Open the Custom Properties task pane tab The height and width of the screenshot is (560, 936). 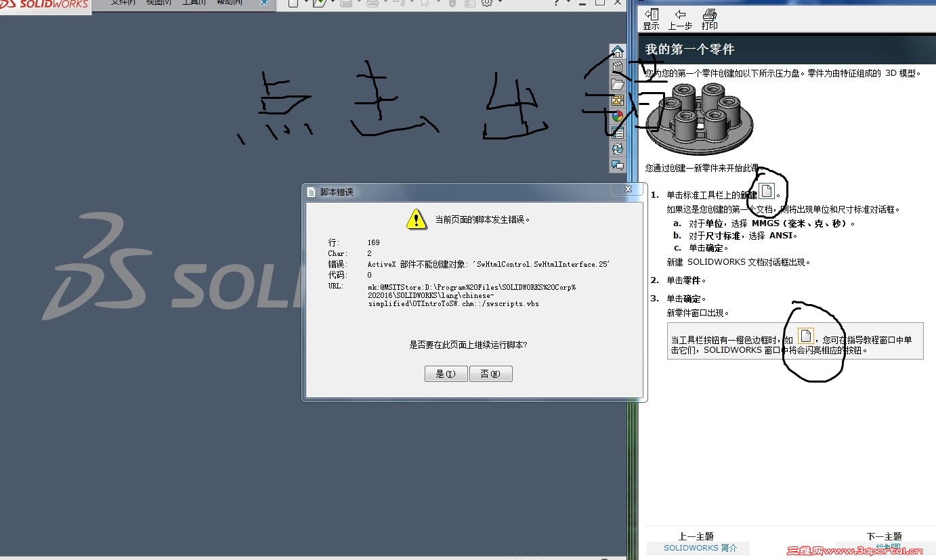(617, 132)
